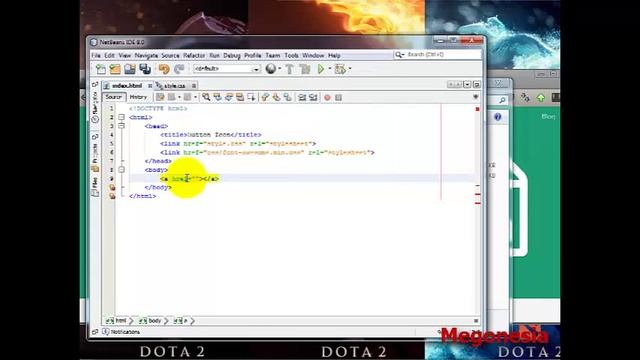Open the dropdown arrow beside Run Project
This screenshot has height=360, width=640.
click(x=329, y=69)
